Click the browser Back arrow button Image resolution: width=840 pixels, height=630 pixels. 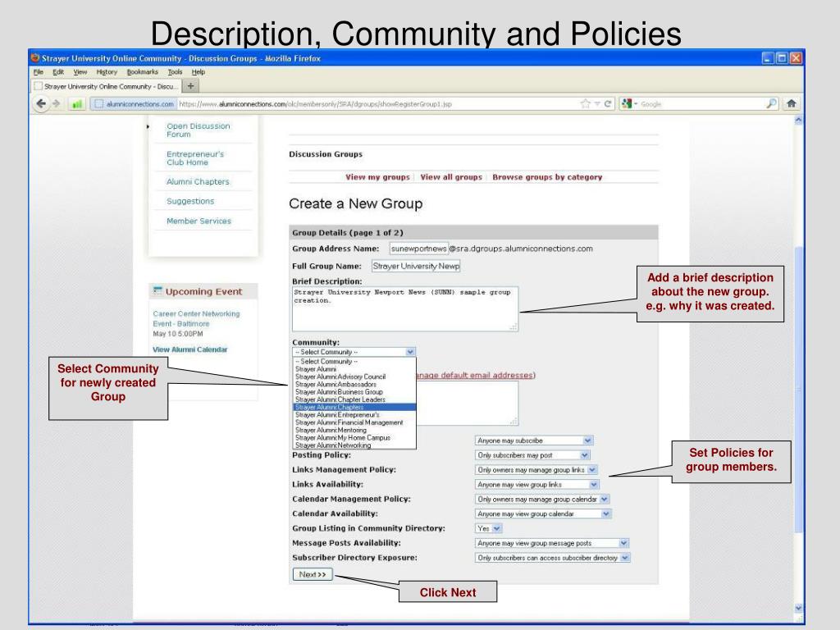(41, 103)
